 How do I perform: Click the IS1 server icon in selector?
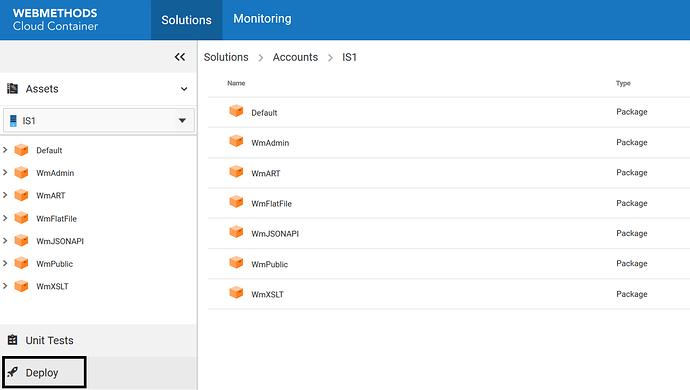point(13,121)
